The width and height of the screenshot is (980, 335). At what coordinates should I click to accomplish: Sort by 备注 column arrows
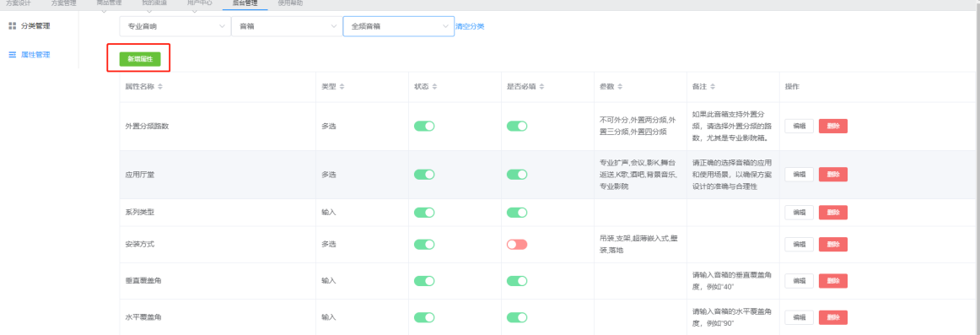click(x=712, y=87)
